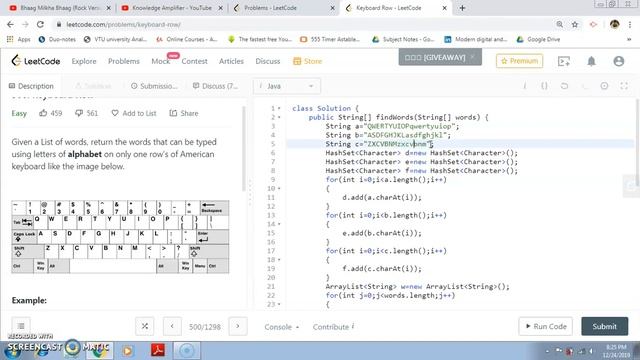Viewport: 640px width, 360px height.
Task: Collapse code fold arrow on line 2
Action: 279,118
